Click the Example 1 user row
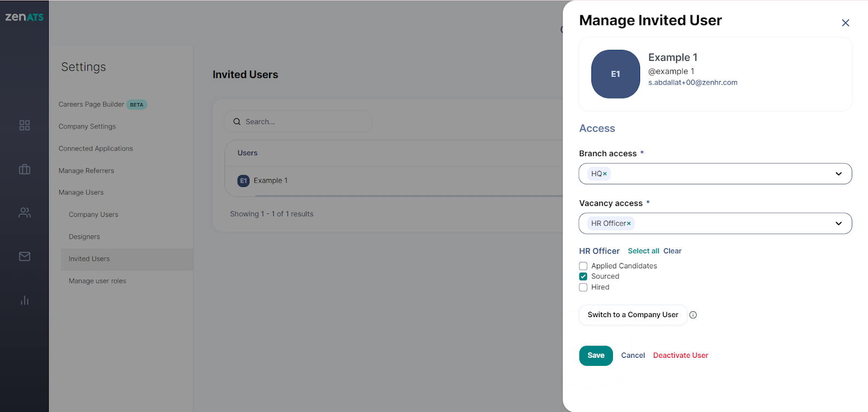The height and width of the screenshot is (412, 868). 394,181
